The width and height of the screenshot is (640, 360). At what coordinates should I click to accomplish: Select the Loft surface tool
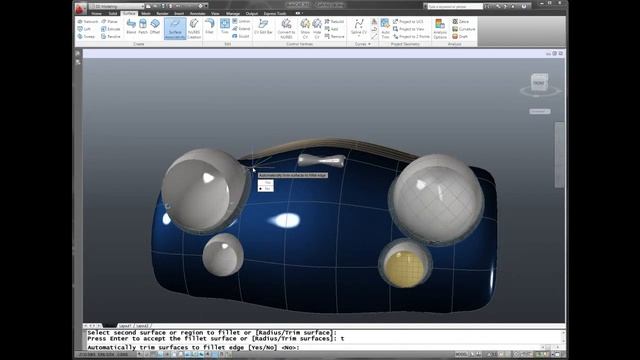[x=84, y=29]
